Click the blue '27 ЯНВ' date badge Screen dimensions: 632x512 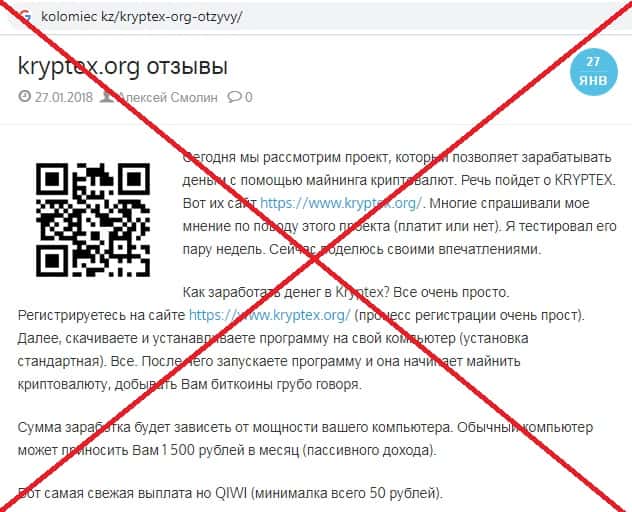(x=593, y=72)
